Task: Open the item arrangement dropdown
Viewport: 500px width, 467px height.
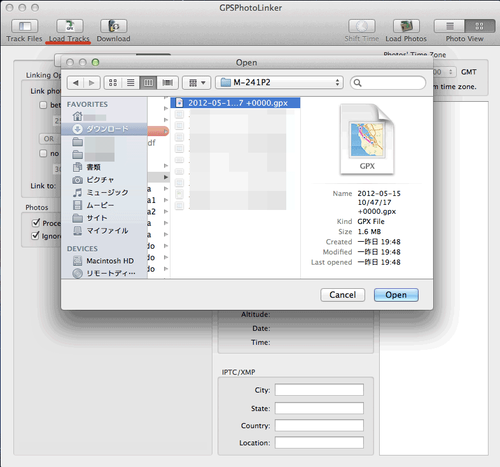Action: coord(197,83)
